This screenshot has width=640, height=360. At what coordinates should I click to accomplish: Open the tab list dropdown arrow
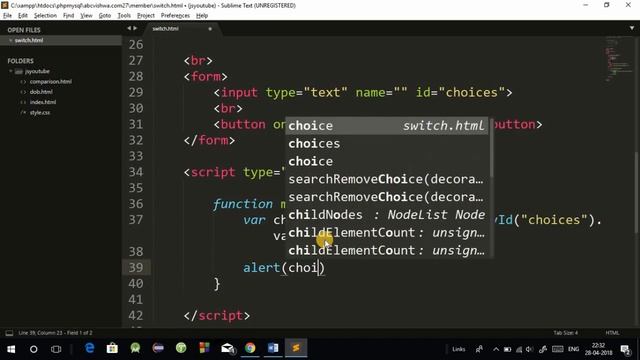632,28
